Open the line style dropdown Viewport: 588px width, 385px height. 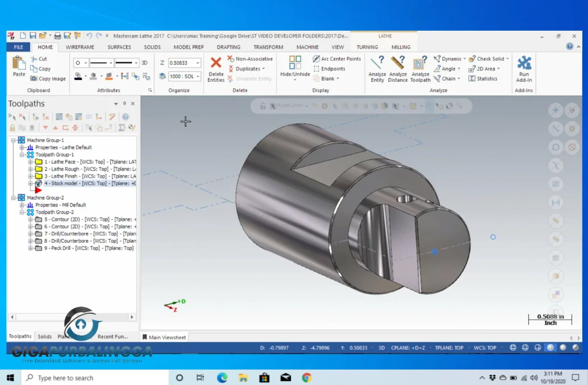tap(110, 63)
